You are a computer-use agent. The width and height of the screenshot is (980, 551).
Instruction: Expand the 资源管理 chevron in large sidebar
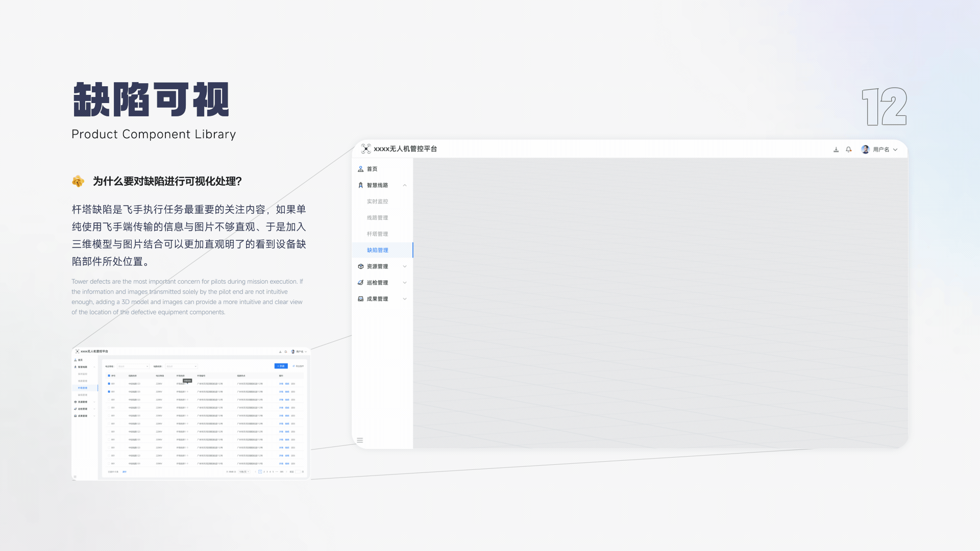pyautogui.click(x=405, y=266)
